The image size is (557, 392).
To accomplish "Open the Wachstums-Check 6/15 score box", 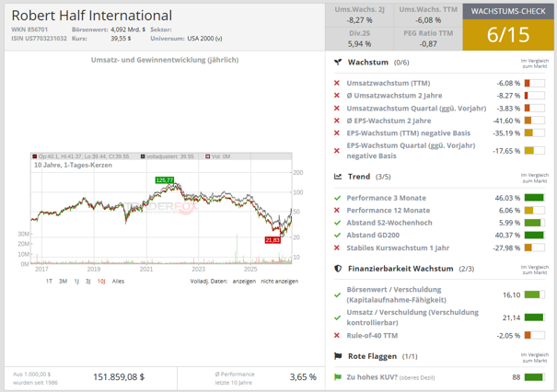I will [x=508, y=34].
